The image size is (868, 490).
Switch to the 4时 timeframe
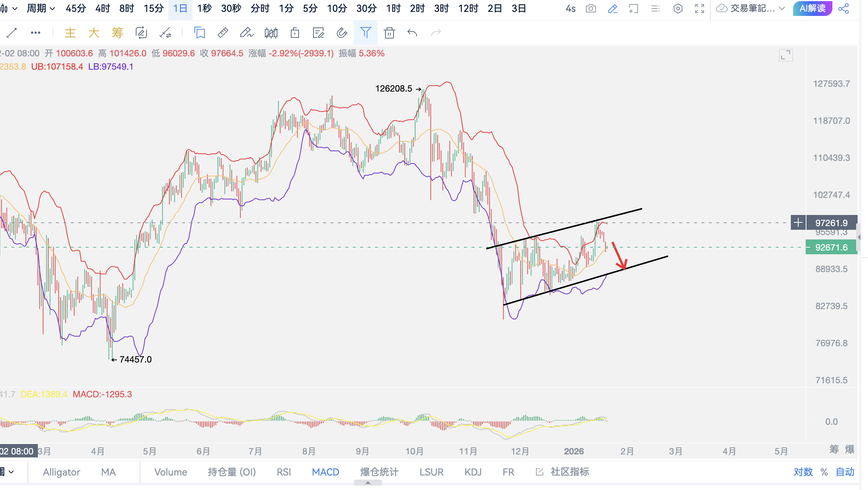(x=102, y=8)
